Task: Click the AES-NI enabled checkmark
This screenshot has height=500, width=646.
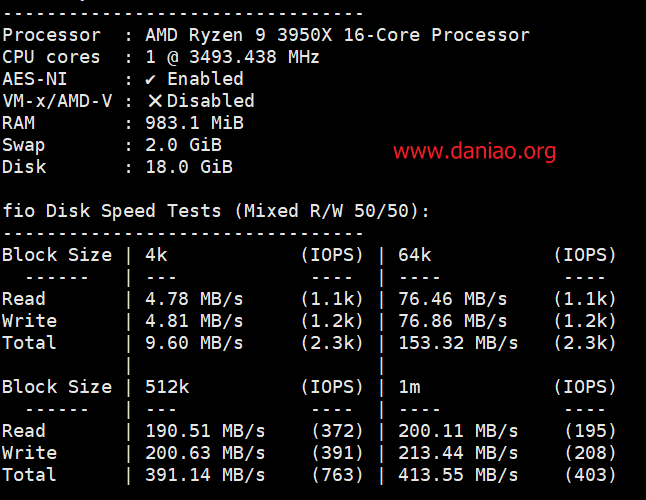Action: click(x=150, y=79)
